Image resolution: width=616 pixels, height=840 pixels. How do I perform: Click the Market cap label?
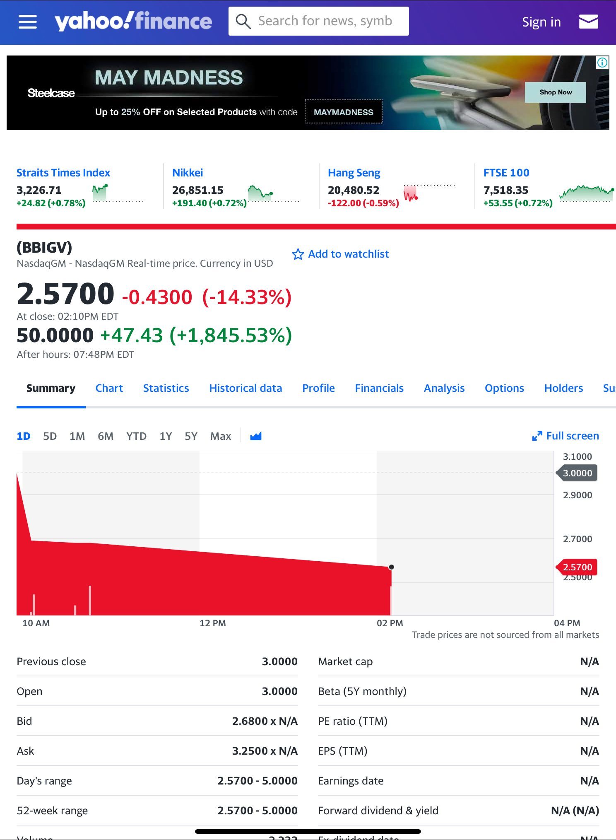345,661
